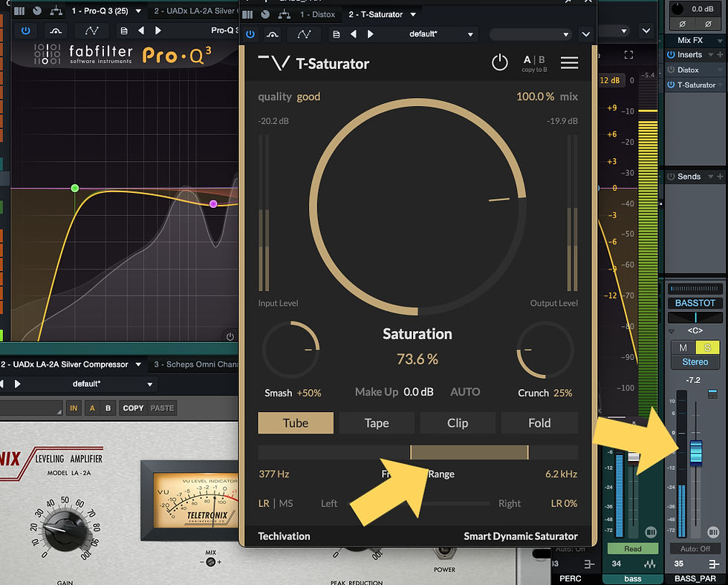
Task: Click purple EQ band node in Pro-Q 3
Action: tap(213, 203)
